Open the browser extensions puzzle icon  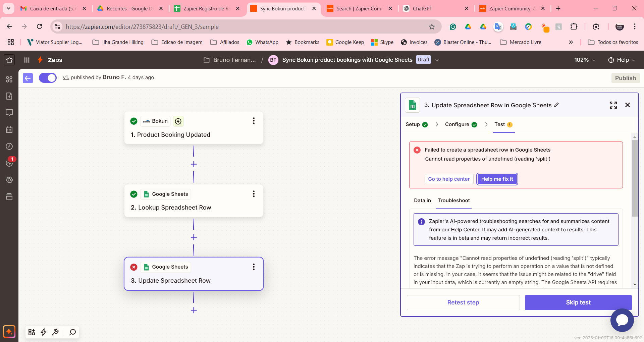(574, 27)
